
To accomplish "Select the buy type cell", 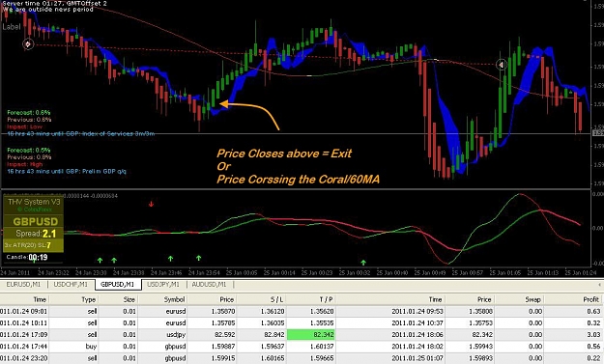I will tap(91, 347).
